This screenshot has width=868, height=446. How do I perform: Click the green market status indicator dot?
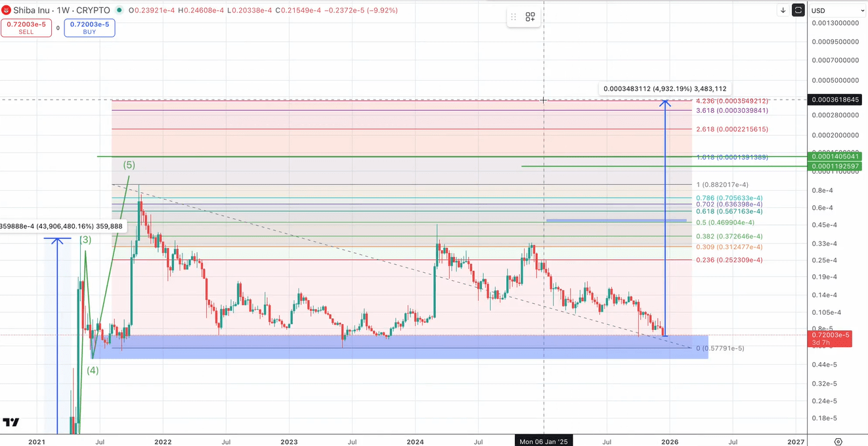tap(119, 10)
